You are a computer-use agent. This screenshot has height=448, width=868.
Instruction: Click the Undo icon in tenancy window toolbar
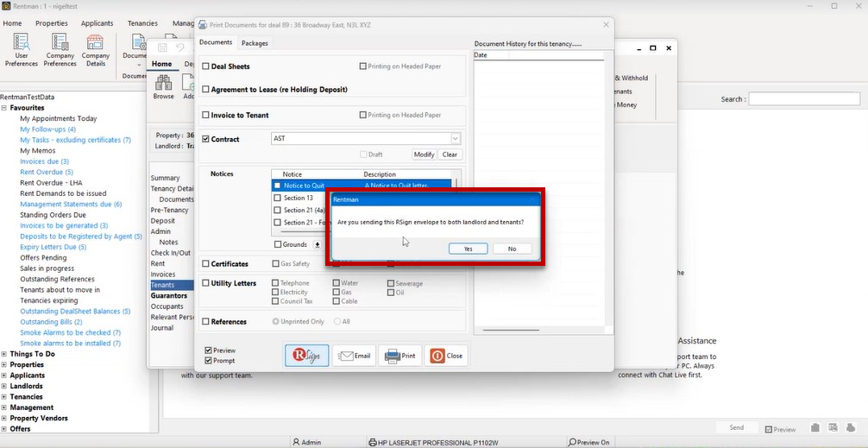tap(180, 47)
